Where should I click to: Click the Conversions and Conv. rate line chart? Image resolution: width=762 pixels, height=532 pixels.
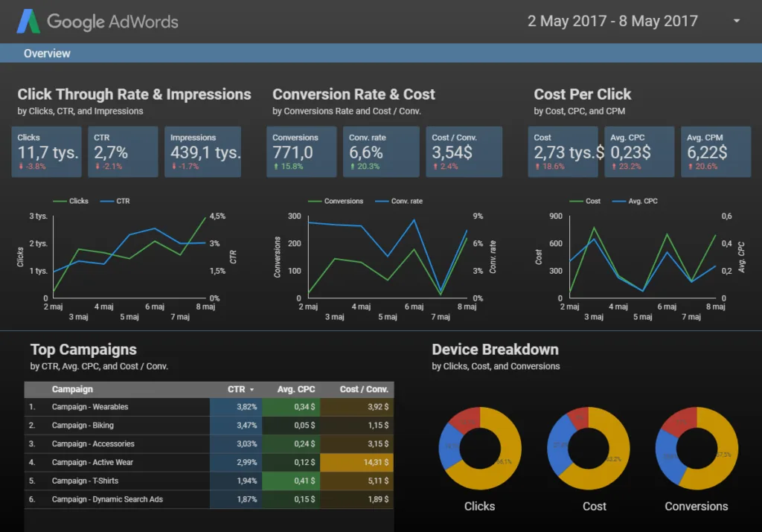coord(387,257)
